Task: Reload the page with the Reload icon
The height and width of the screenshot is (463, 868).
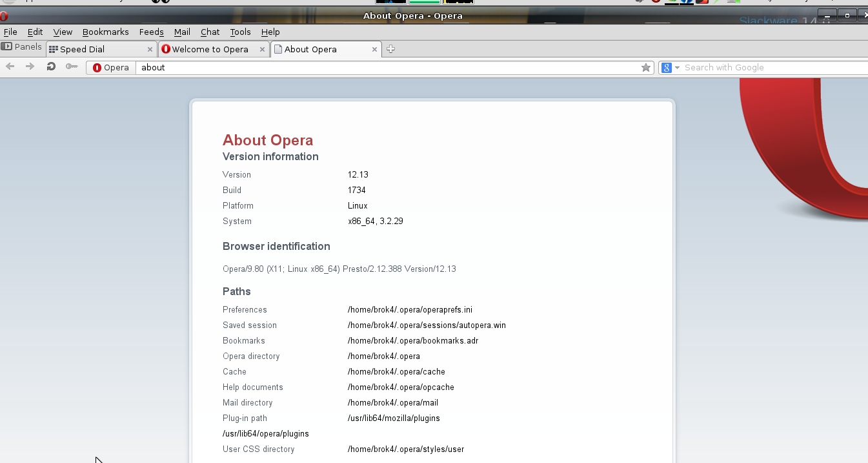Action: coord(51,67)
